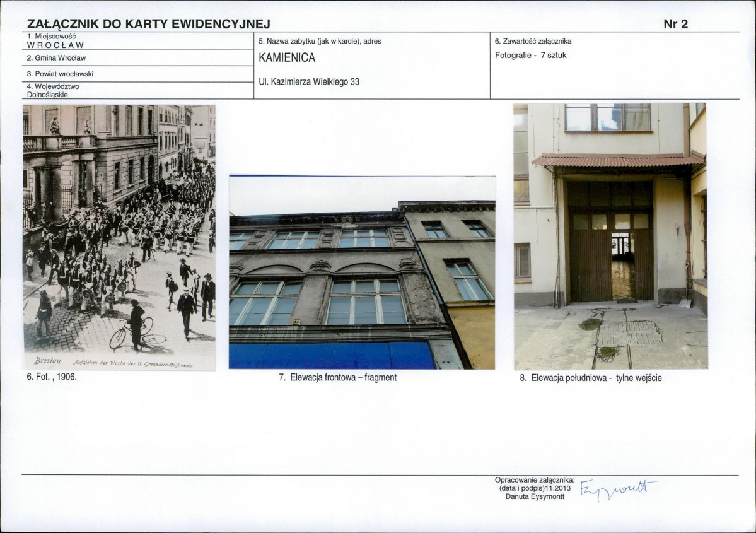The height and width of the screenshot is (533, 756).
Task: Click the address 'Ul. Kazimierza Wielkiego 33'
Action: pos(309,81)
